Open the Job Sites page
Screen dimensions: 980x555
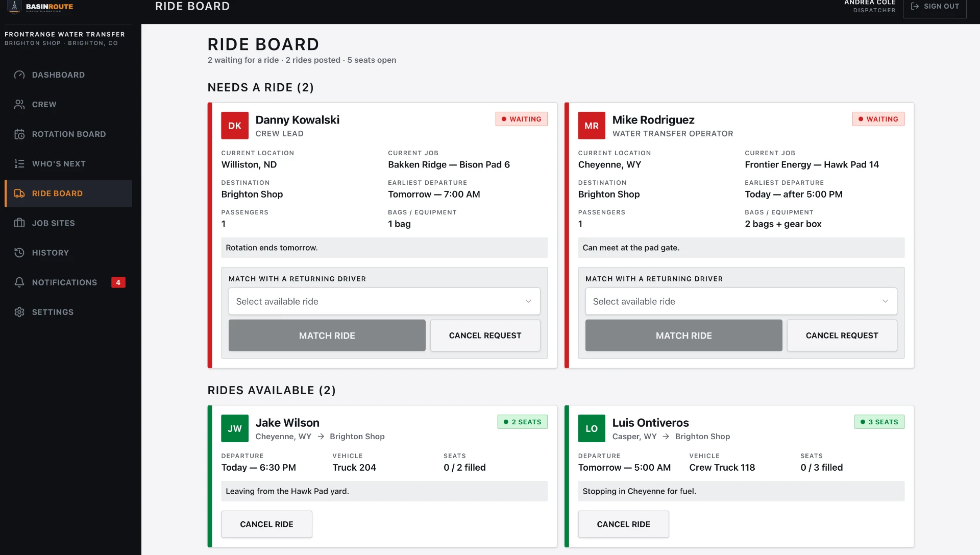(x=68, y=223)
